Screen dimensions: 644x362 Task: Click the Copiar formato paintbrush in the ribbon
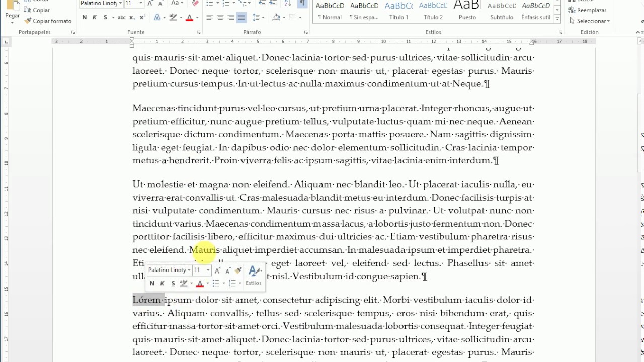(28, 21)
